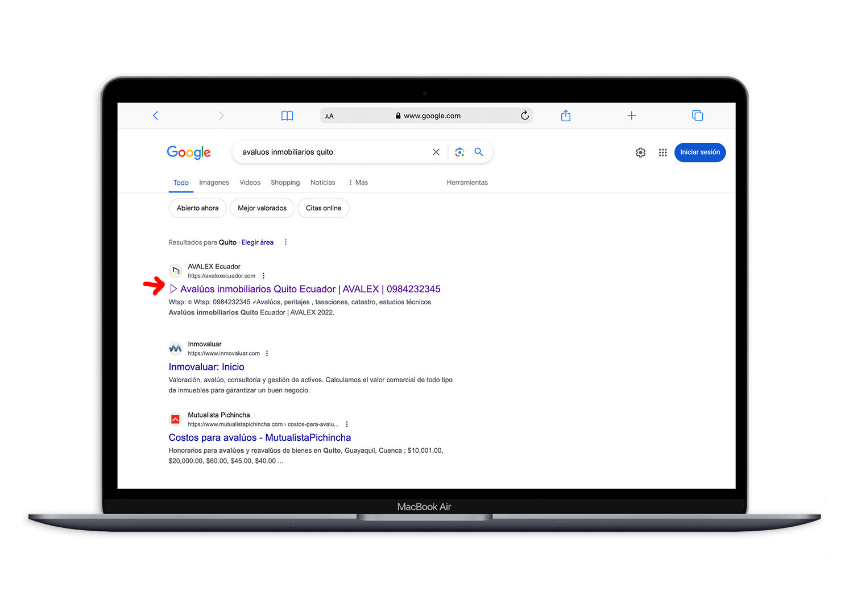Toggle the Abierto ahora filter chip

pos(197,208)
